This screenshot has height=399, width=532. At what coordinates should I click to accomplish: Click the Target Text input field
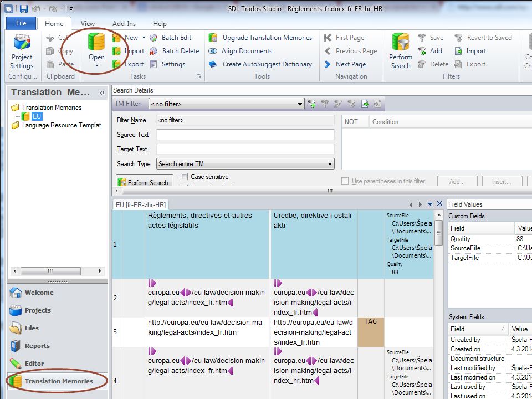(x=245, y=149)
